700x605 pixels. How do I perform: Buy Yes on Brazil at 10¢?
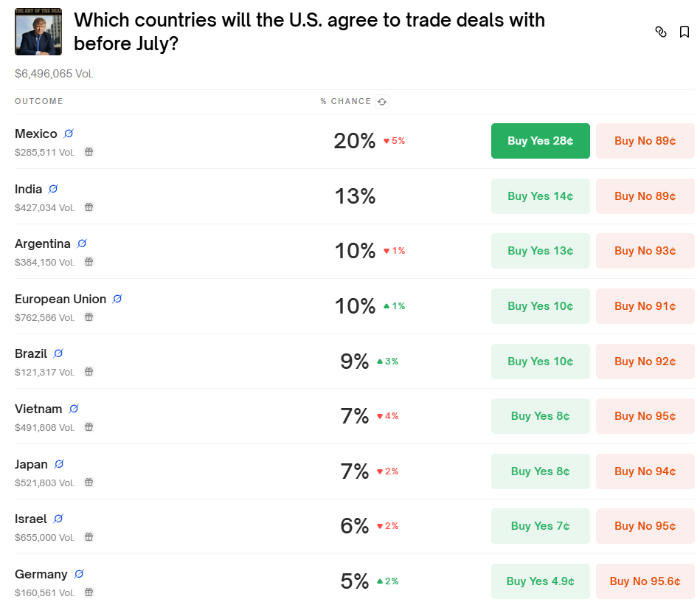click(x=540, y=362)
